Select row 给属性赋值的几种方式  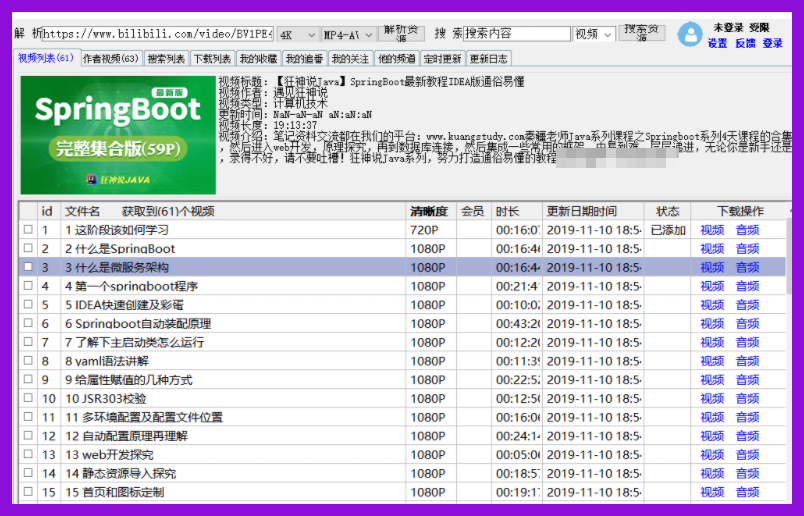403,380
